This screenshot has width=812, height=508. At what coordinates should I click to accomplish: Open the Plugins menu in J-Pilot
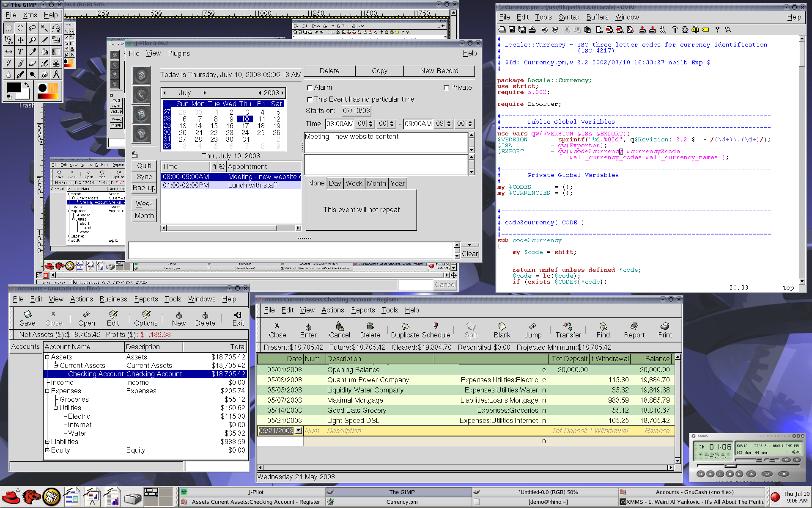pyautogui.click(x=179, y=53)
